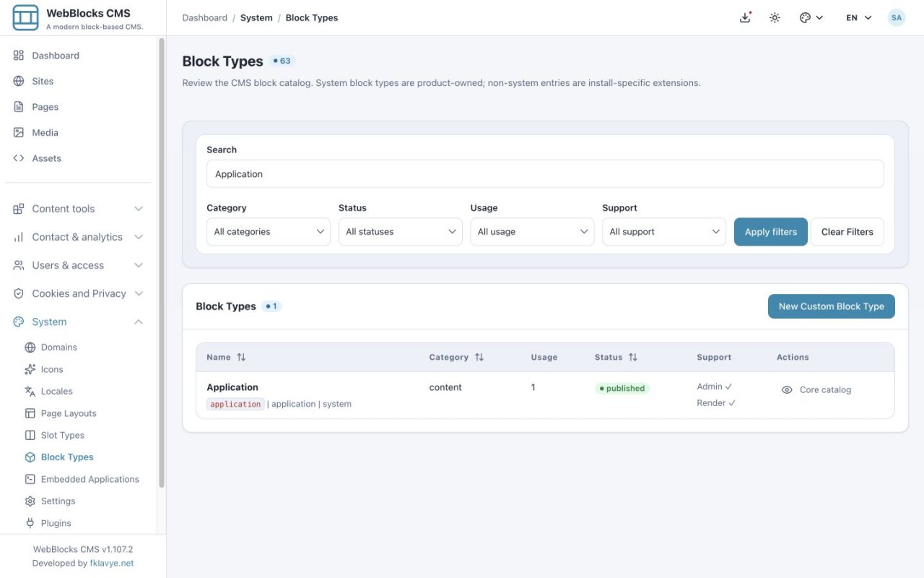The width and height of the screenshot is (924, 578).
Task: Expand the Users & access section
Action: 78,265
